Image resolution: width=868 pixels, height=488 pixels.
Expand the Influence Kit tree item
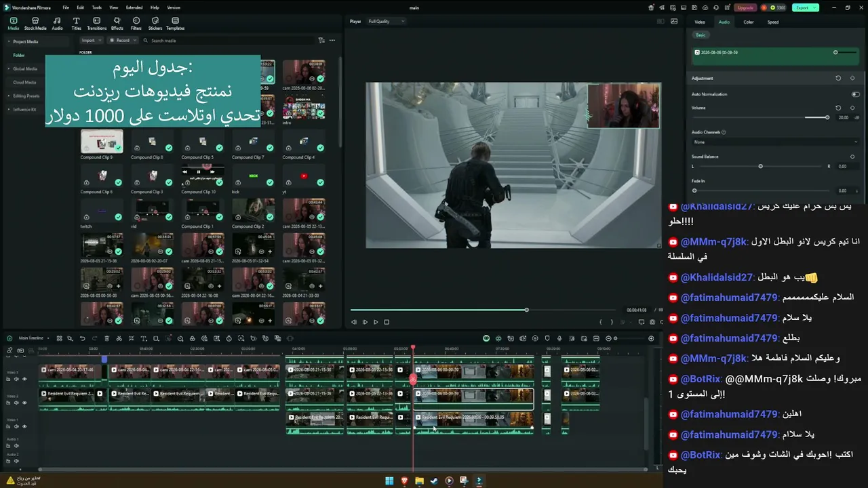pyautogui.click(x=8, y=109)
